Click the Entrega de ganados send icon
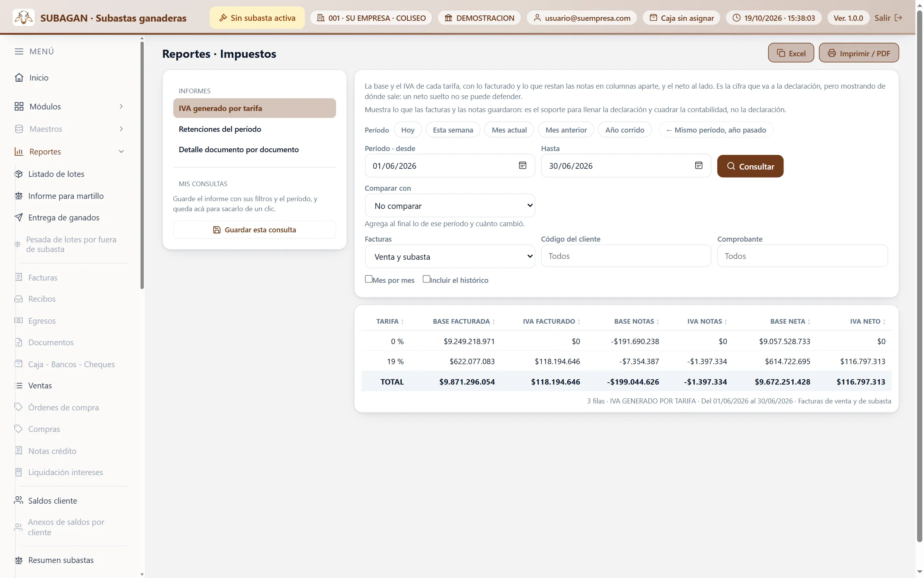The height and width of the screenshot is (578, 924). coord(18,217)
